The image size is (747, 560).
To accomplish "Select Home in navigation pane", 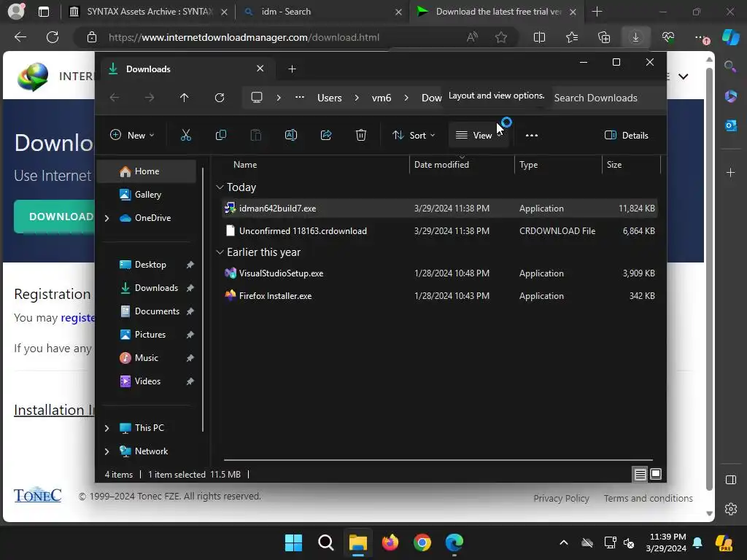I will (x=147, y=171).
